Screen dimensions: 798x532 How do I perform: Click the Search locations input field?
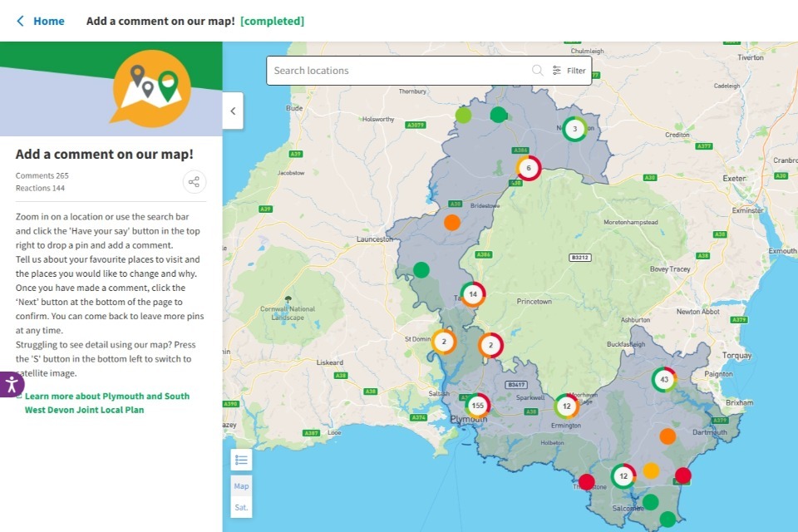tap(399, 71)
